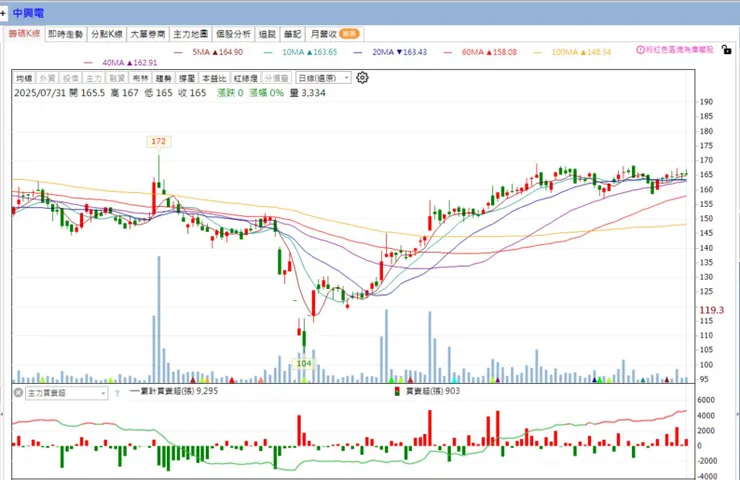Screen dimensions: 740x480
Task: Switch to the 即時走勢 tab
Action: [66, 34]
